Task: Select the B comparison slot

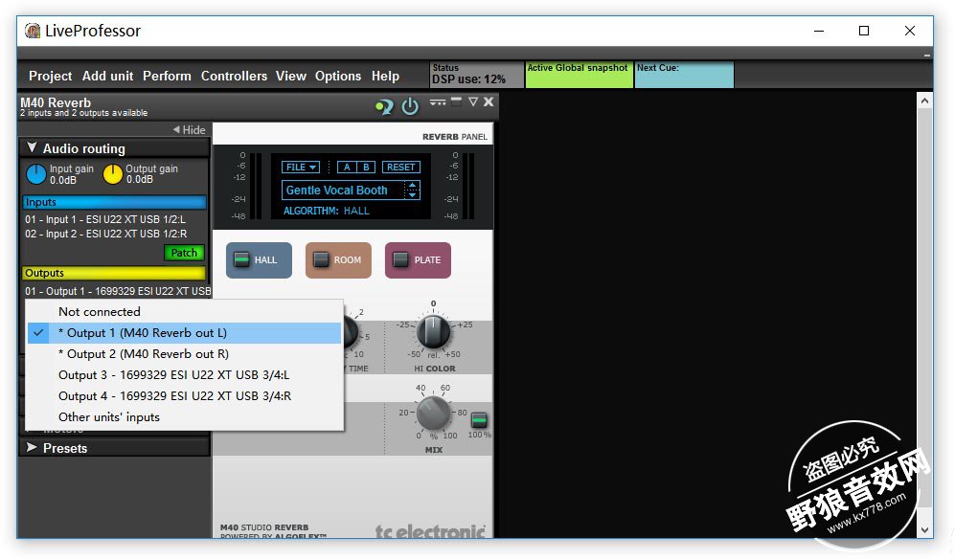Action: (366, 167)
